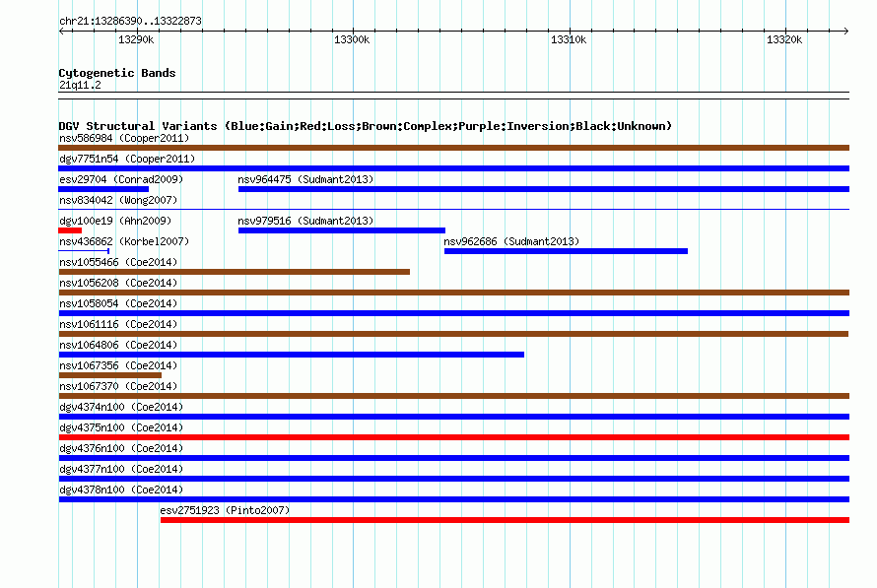Image resolution: width=877 pixels, height=588 pixels.
Task: Click the dgv4375n100 (Coe2014) label
Action: (x=121, y=427)
